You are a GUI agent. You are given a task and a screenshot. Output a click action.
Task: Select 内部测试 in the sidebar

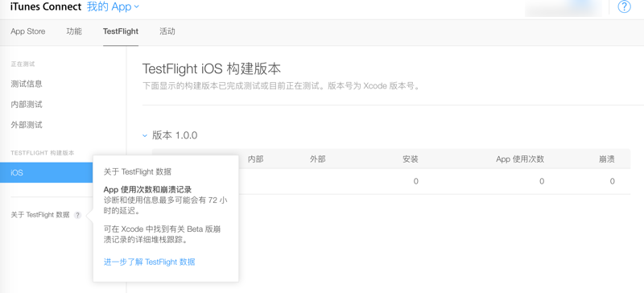point(27,105)
